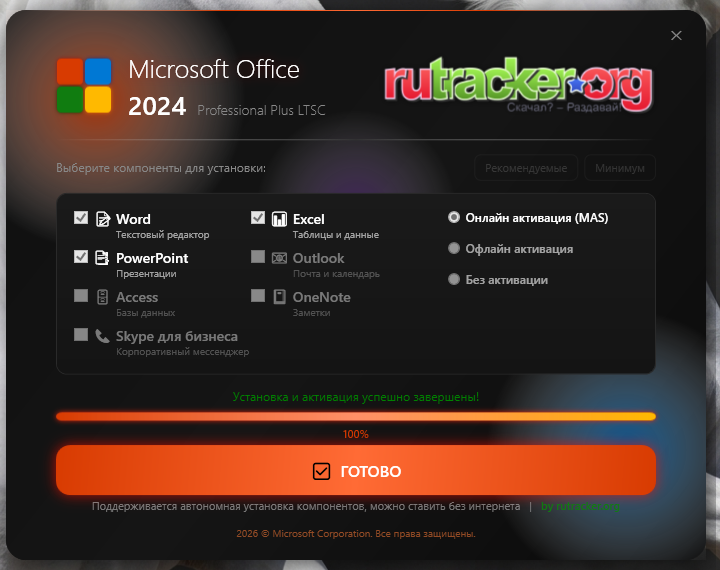Click the Заметки description text

click(311, 313)
